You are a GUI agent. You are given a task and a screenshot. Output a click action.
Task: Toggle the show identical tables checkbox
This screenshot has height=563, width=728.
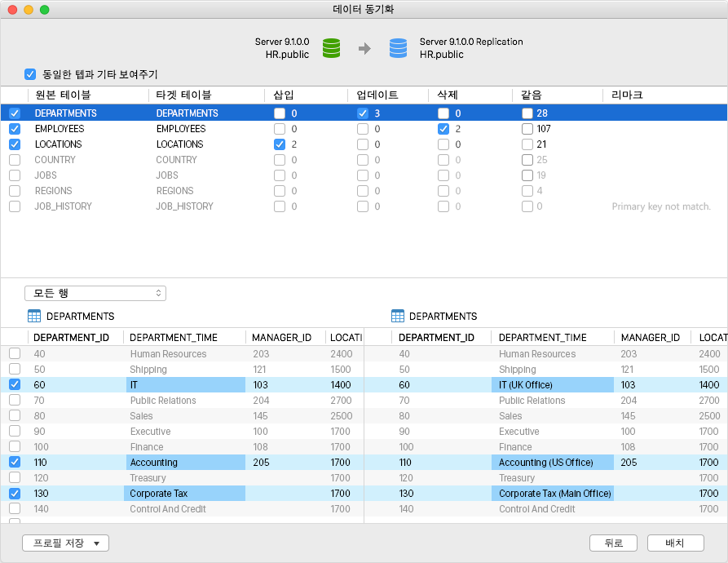pos(31,73)
